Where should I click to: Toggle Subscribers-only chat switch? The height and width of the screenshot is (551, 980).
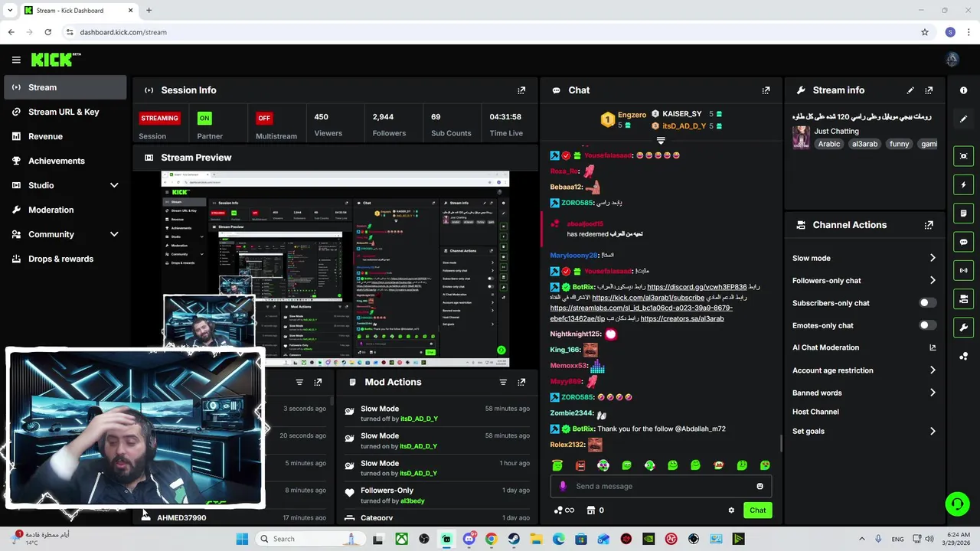[x=926, y=303]
